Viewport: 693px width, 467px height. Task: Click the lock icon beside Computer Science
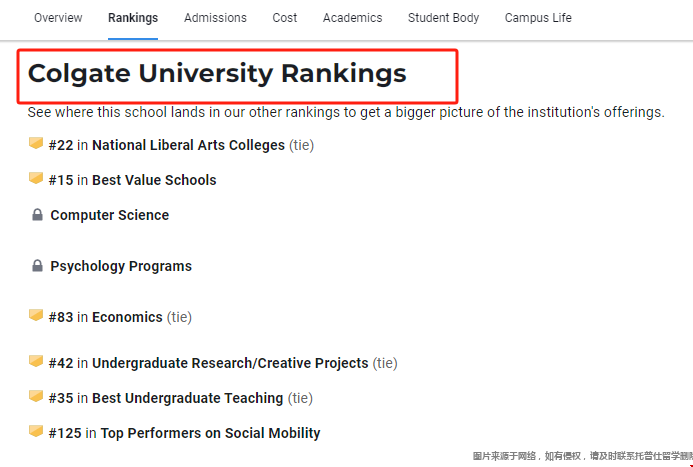[x=38, y=215]
